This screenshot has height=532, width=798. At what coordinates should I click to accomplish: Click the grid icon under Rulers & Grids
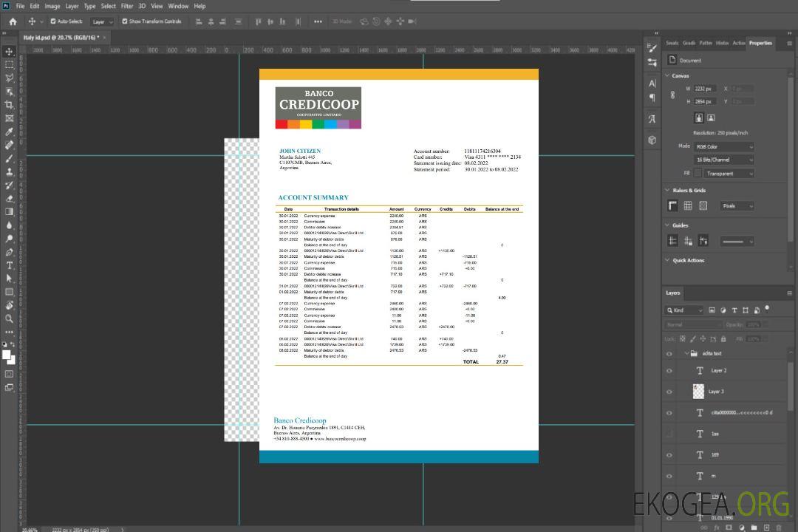pos(688,206)
